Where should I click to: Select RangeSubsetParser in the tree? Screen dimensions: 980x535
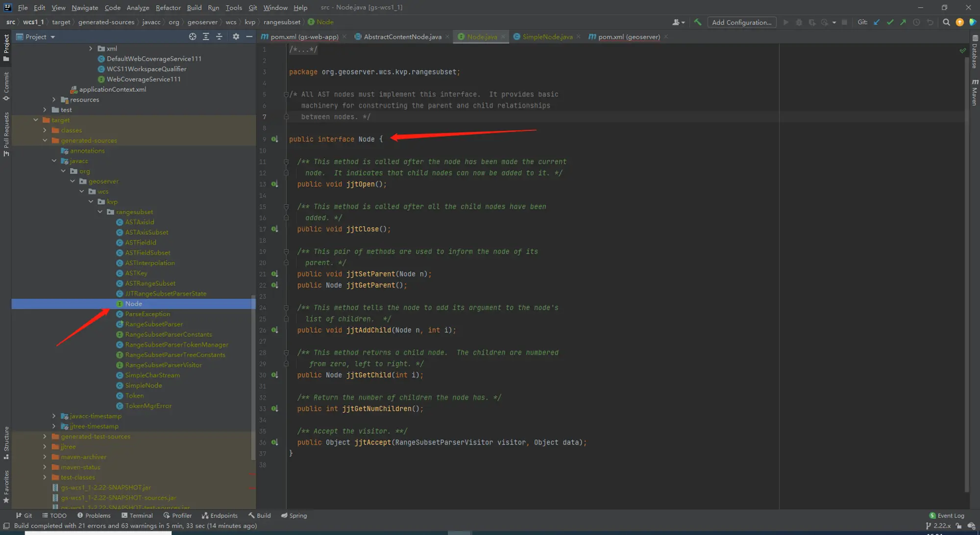pos(154,324)
